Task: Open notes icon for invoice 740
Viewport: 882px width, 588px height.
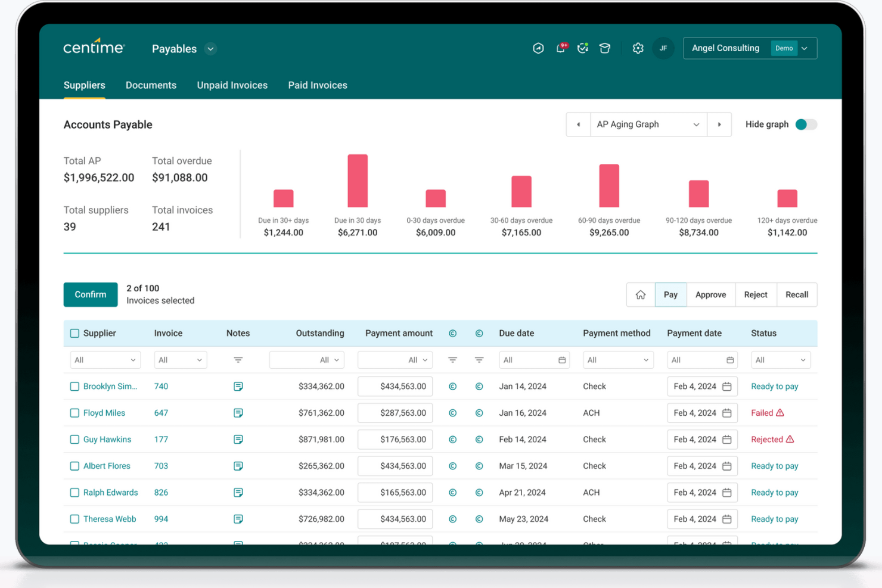Action: coord(238,387)
